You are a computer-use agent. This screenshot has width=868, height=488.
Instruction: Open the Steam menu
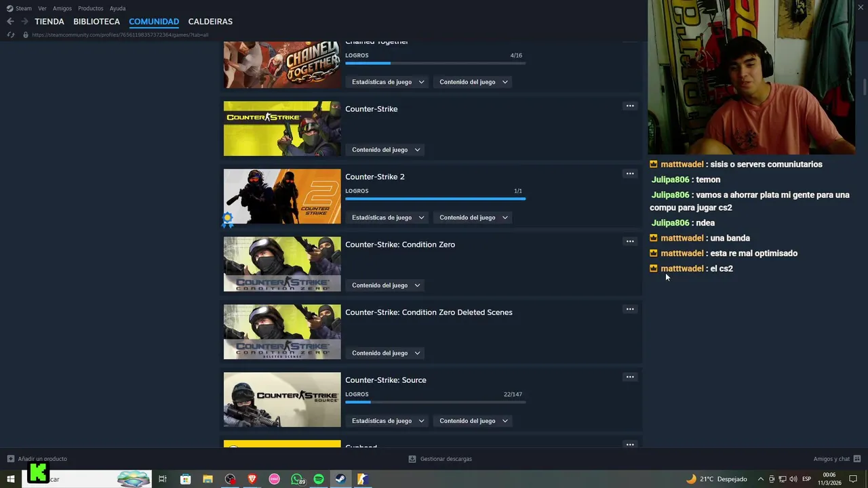coord(24,8)
